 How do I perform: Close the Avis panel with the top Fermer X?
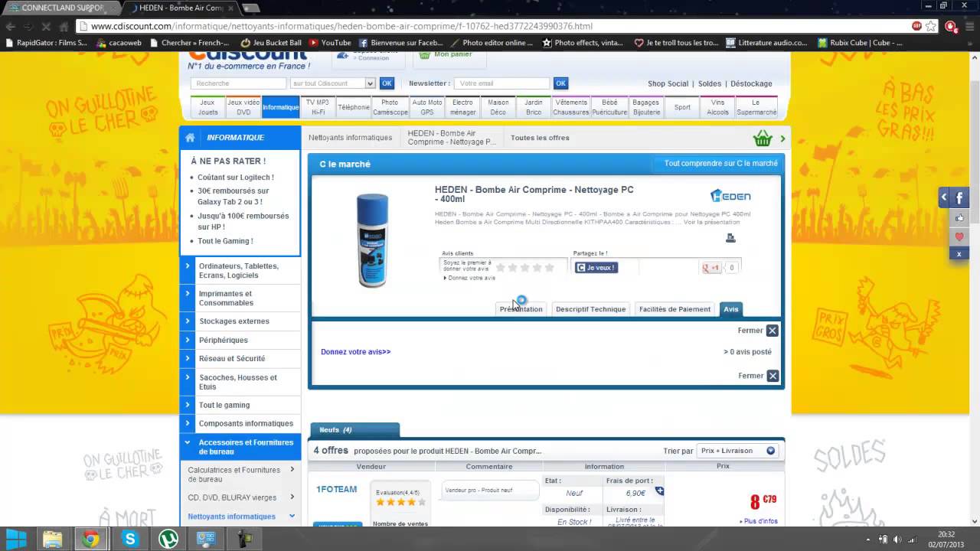[772, 331]
